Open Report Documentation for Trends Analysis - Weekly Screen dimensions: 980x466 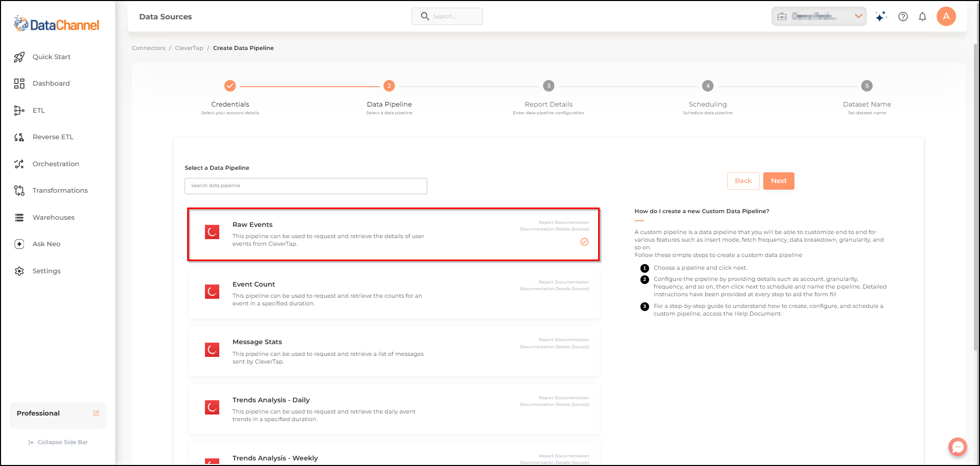coord(563,456)
